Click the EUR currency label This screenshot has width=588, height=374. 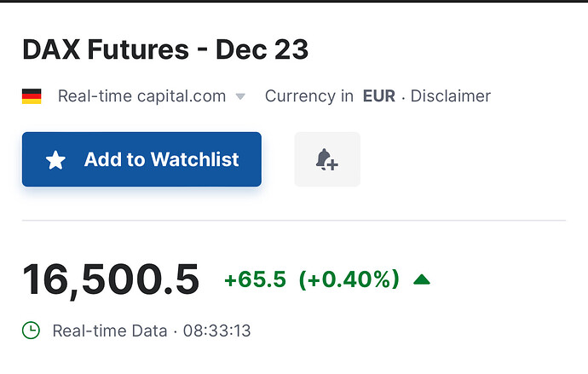point(379,96)
